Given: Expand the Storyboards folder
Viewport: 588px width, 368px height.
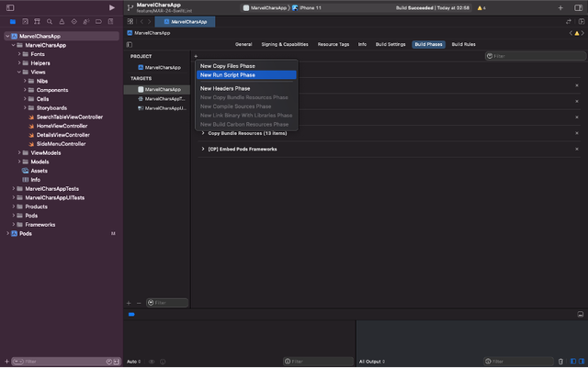Looking at the screenshot, I should 25,108.
